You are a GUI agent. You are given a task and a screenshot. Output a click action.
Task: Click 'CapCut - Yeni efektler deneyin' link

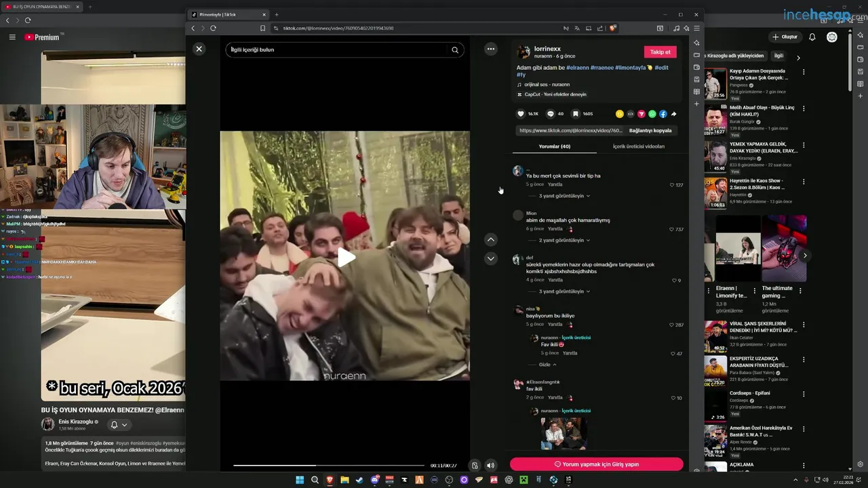tap(555, 94)
